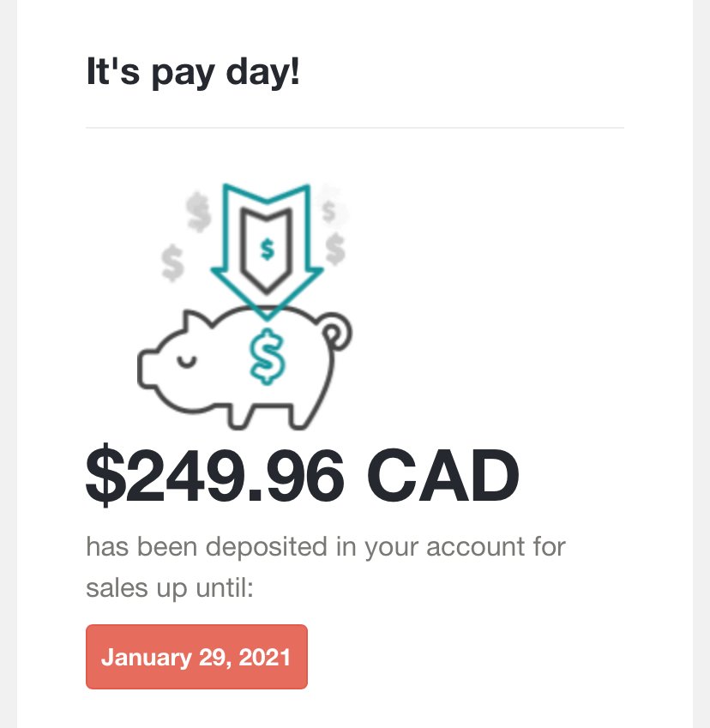Click the horizontal divider under the heading
The image size is (710, 728).
click(355, 127)
